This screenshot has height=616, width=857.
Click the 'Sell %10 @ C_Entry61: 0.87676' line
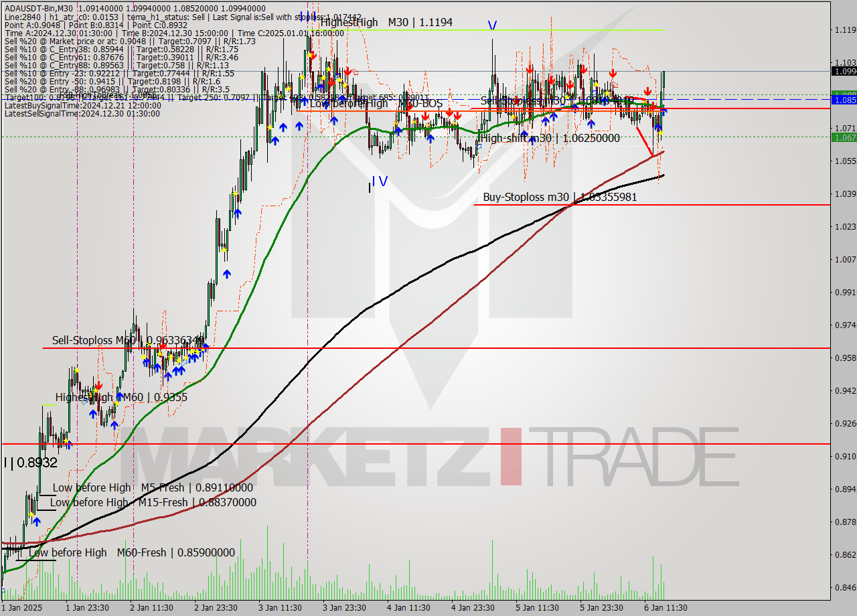click(x=121, y=57)
